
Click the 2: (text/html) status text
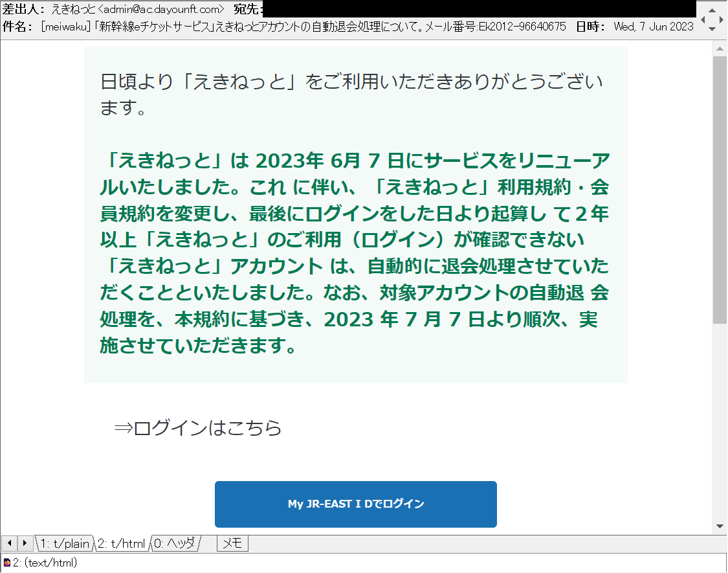(45, 563)
